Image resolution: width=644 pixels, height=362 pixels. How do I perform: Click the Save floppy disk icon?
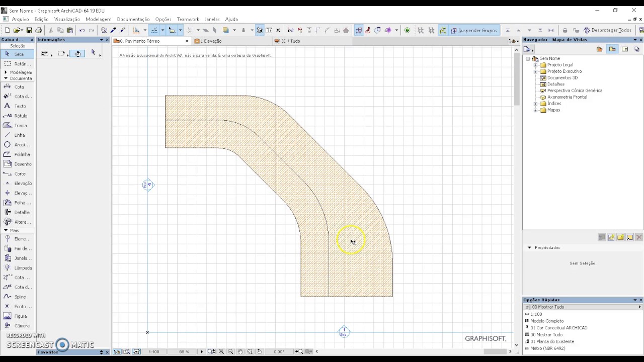29,30
